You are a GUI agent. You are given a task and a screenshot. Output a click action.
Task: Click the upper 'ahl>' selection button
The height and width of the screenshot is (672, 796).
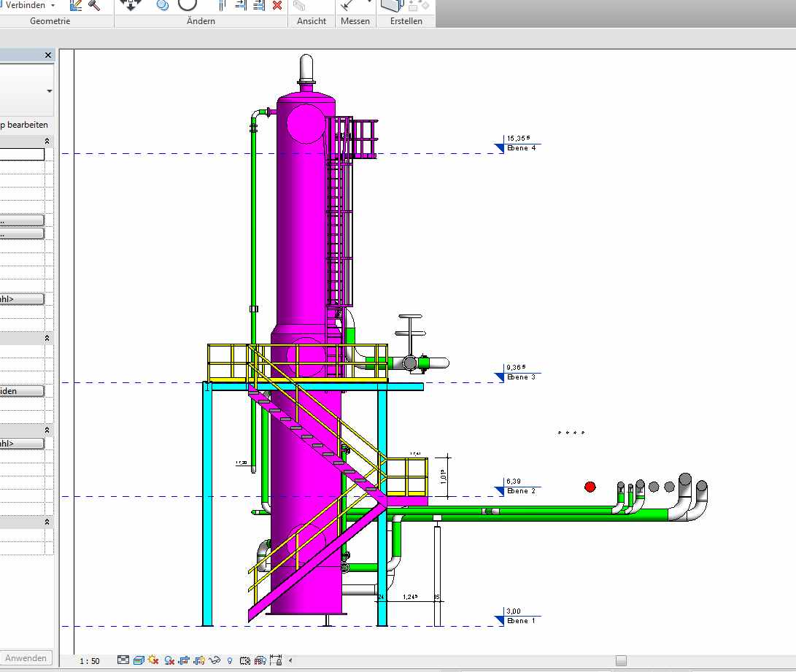[x=22, y=299]
